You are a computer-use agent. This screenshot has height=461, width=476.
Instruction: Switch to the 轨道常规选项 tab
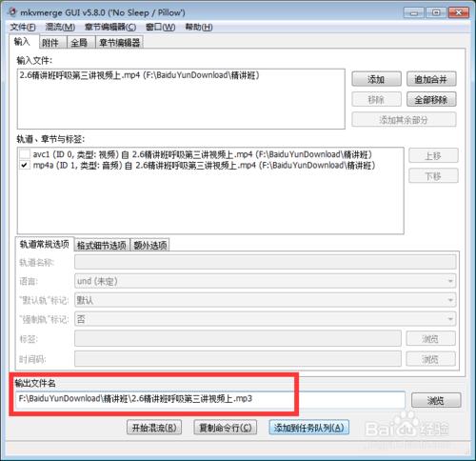(45, 244)
